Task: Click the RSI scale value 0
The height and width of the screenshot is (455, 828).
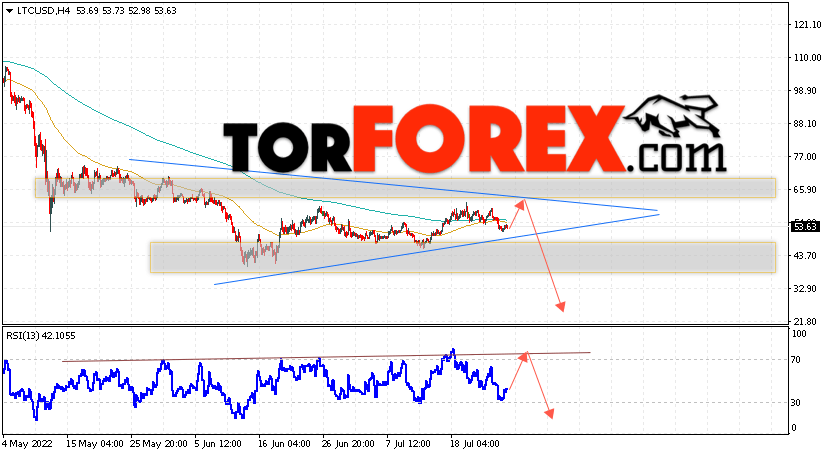Action: [794, 428]
